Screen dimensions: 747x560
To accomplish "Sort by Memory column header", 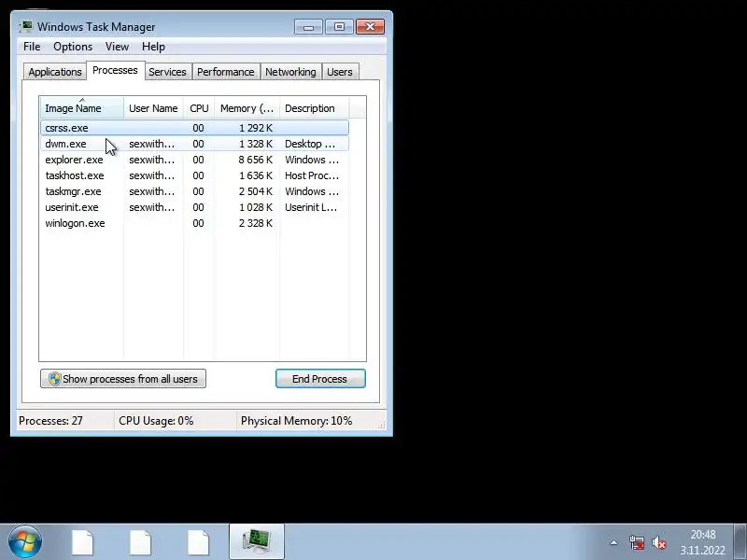I will pos(247,108).
